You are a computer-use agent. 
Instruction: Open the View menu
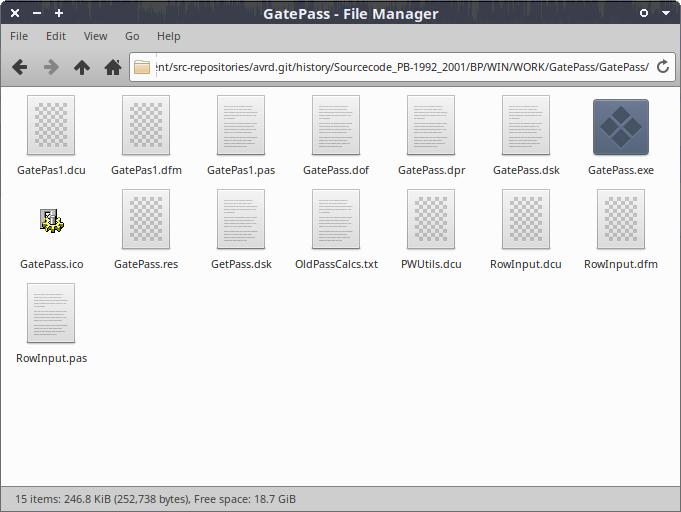pos(95,36)
